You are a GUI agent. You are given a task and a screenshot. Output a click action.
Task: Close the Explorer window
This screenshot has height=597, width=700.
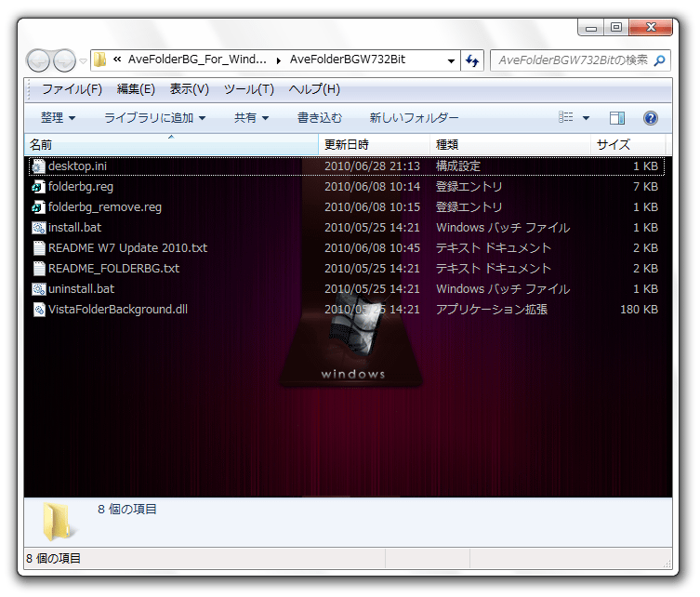pos(651,27)
